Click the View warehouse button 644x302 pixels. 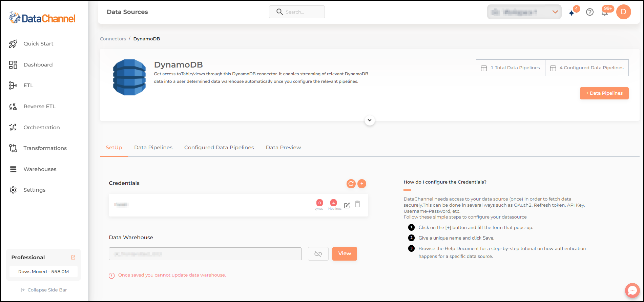pyautogui.click(x=345, y=254)
